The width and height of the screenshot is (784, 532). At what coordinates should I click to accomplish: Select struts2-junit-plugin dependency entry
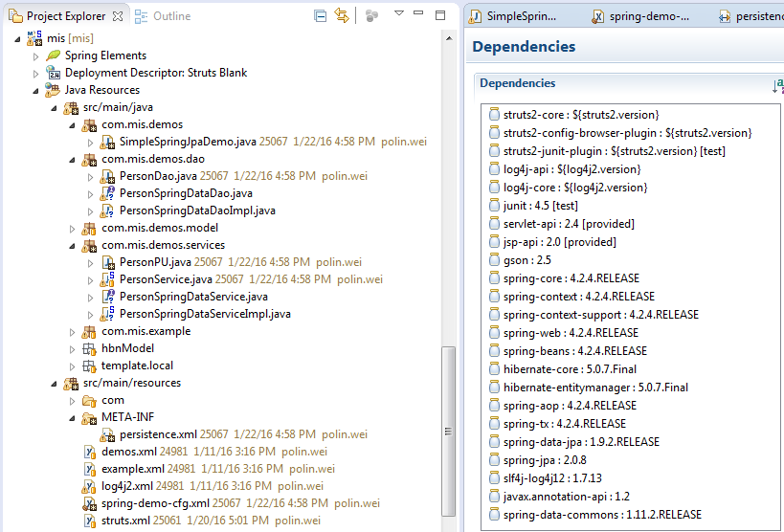click(x=615, y=151)
